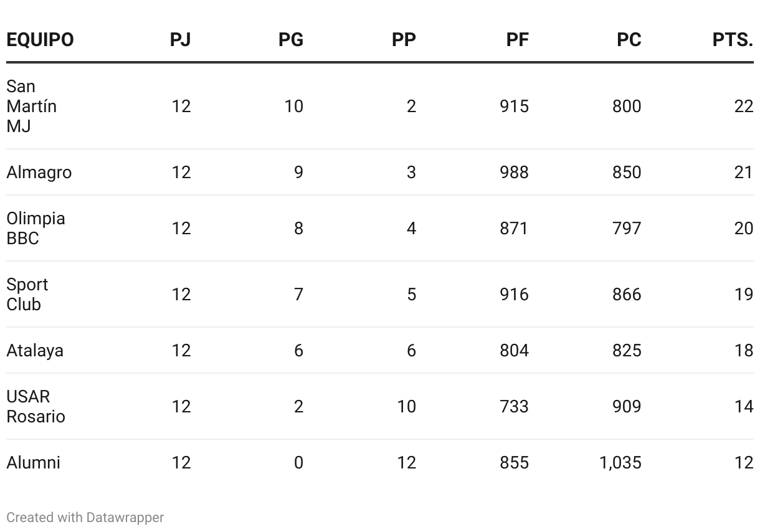
Task: Select USAR Rosario's 909 PC value
Action: (x=627, y=406)
